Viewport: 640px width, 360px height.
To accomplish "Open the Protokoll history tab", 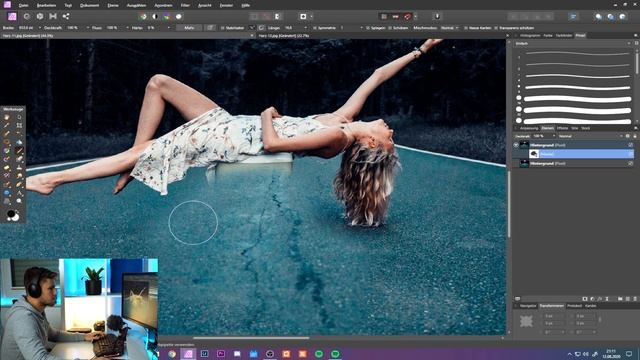I will (x=574, y=306).
